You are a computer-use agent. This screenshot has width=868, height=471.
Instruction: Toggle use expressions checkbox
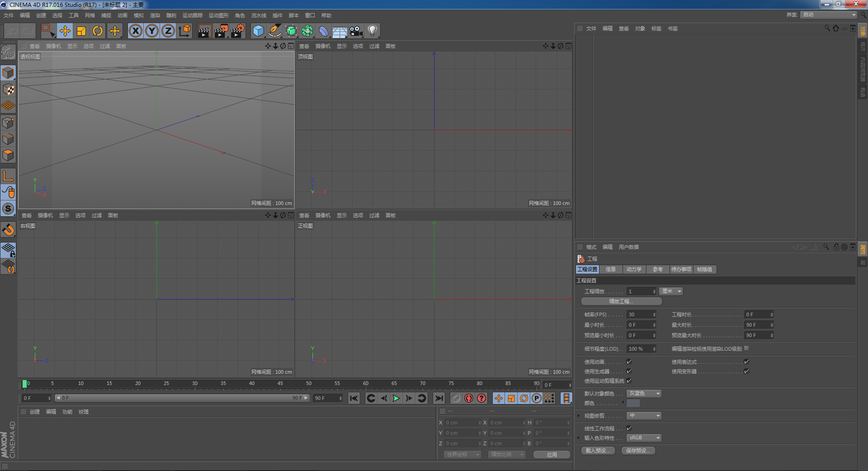(746, 362)
